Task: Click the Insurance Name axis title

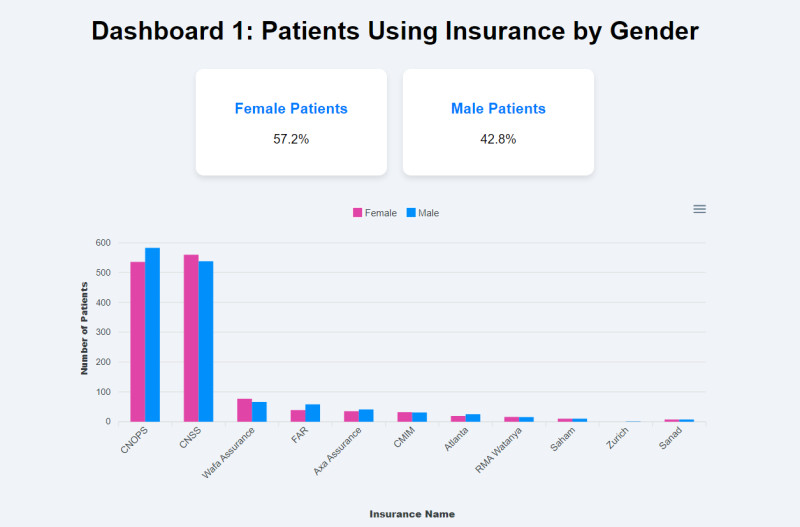Action: pos(412,514)
